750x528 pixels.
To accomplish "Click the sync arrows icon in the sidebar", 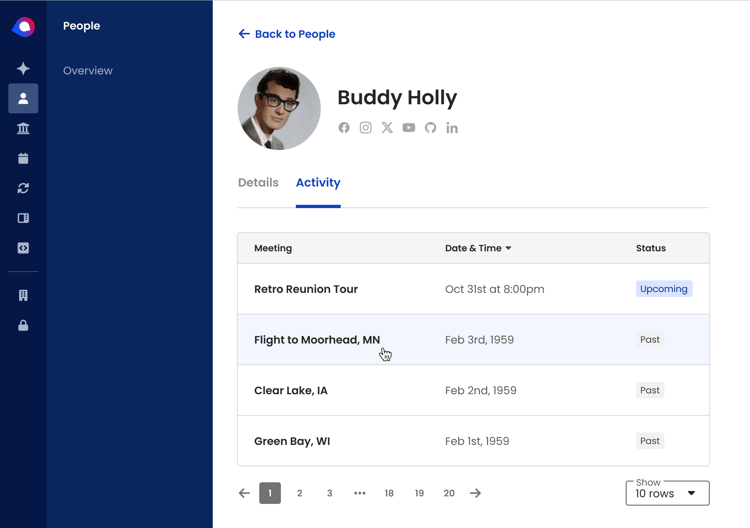I will pos(23,188).
